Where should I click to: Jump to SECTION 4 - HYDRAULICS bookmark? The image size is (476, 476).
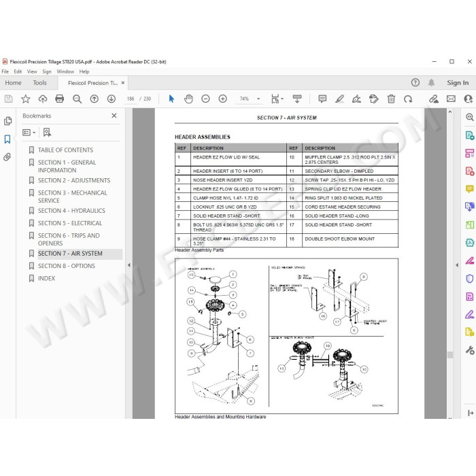pos(71,211)
